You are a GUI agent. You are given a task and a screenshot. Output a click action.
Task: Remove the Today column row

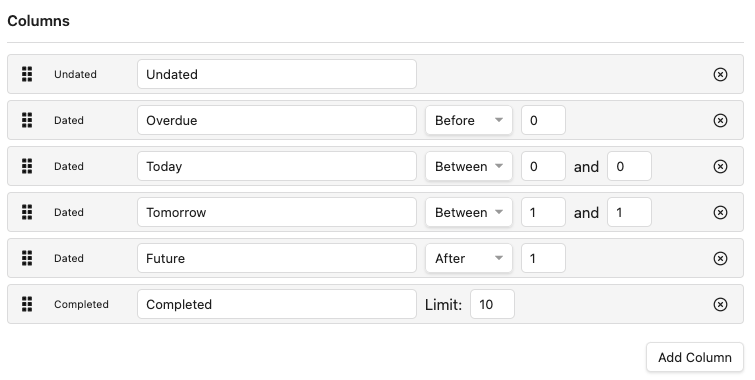point(720,166)
